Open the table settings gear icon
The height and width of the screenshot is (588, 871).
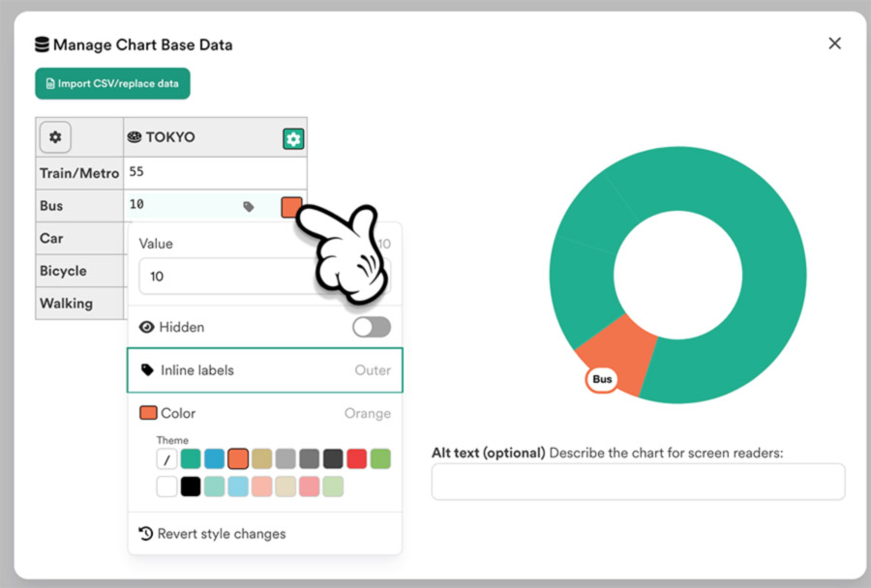coord(55,137)
